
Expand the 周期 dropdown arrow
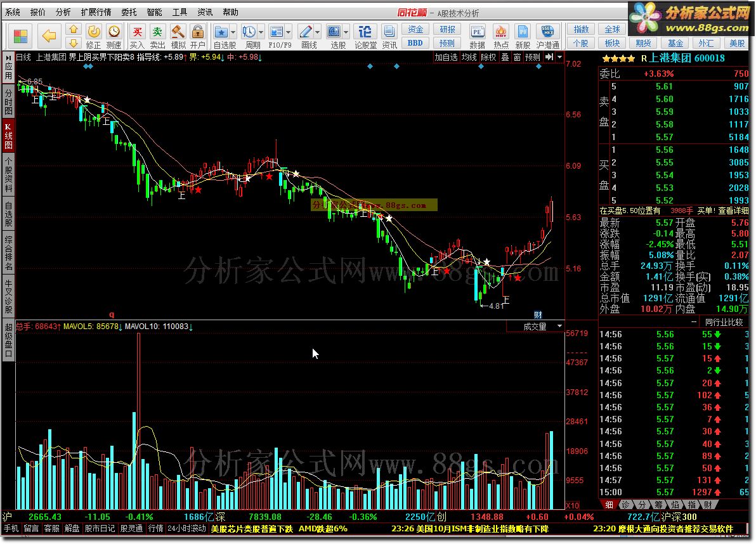pyautogui.click(x=261, y=32)
